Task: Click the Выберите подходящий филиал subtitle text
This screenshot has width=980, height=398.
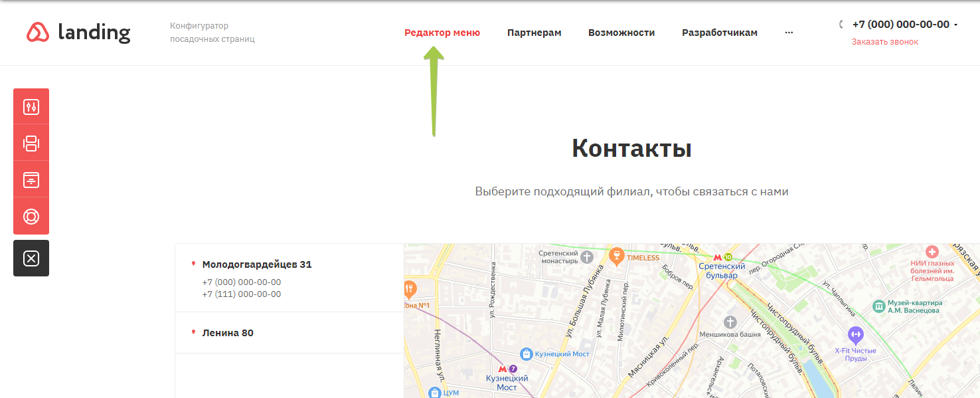Action: click(631, 191)
